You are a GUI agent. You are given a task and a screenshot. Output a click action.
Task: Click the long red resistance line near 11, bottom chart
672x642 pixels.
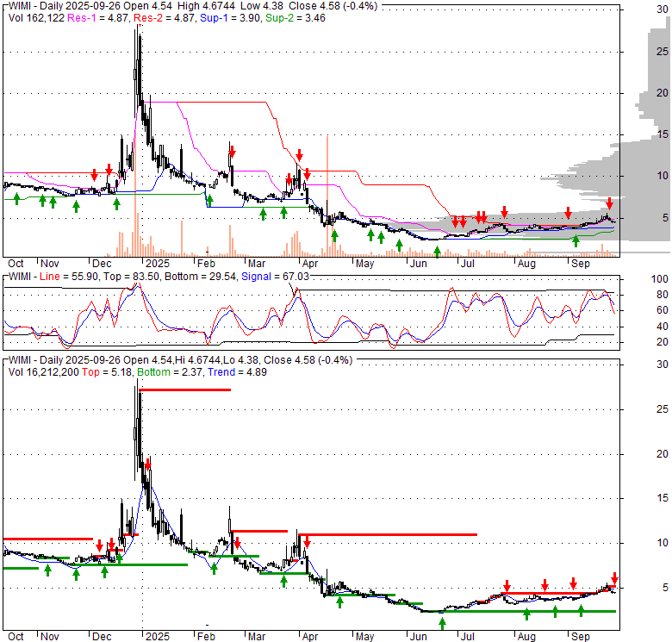click(388, 534)
